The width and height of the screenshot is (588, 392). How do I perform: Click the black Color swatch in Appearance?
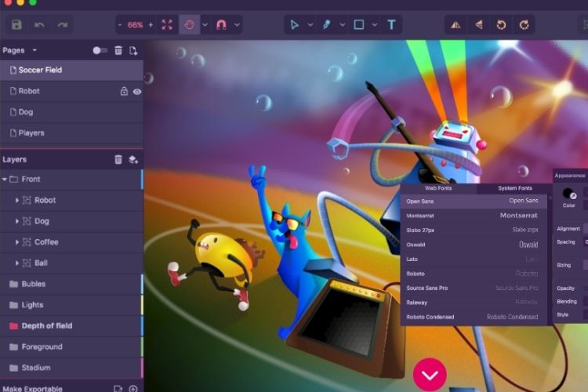(x=569, y=194)
